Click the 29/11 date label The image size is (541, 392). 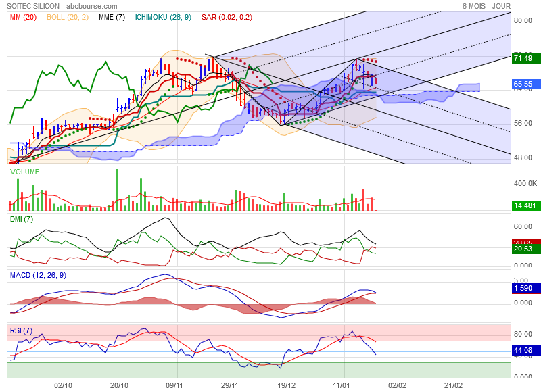(230, 385)
